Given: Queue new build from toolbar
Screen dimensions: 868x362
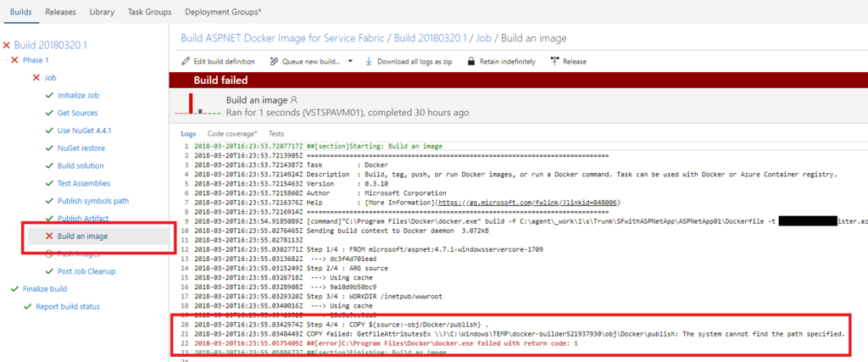Looking at the screenshot, I should click(x=305, y=61).
